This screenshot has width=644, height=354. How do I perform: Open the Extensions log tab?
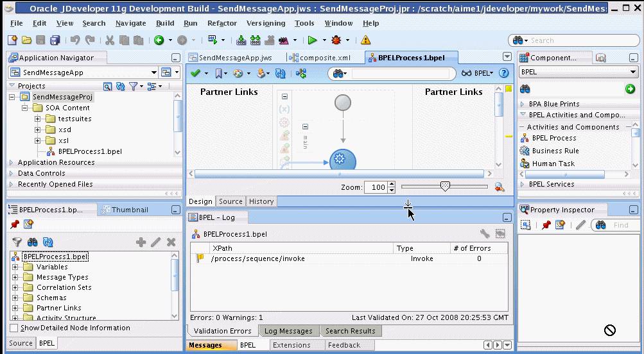(x=292, y=346)
